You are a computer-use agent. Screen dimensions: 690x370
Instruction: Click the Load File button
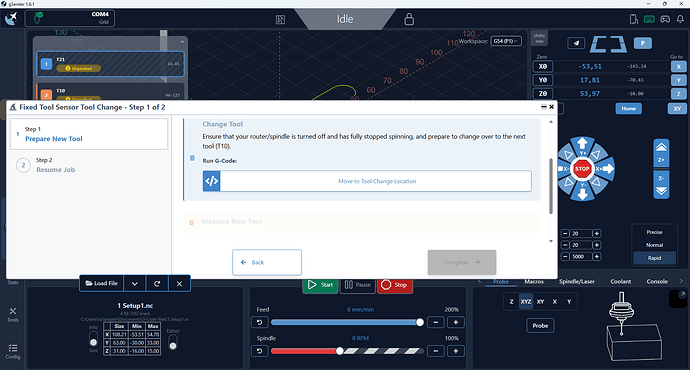(102, 284)
